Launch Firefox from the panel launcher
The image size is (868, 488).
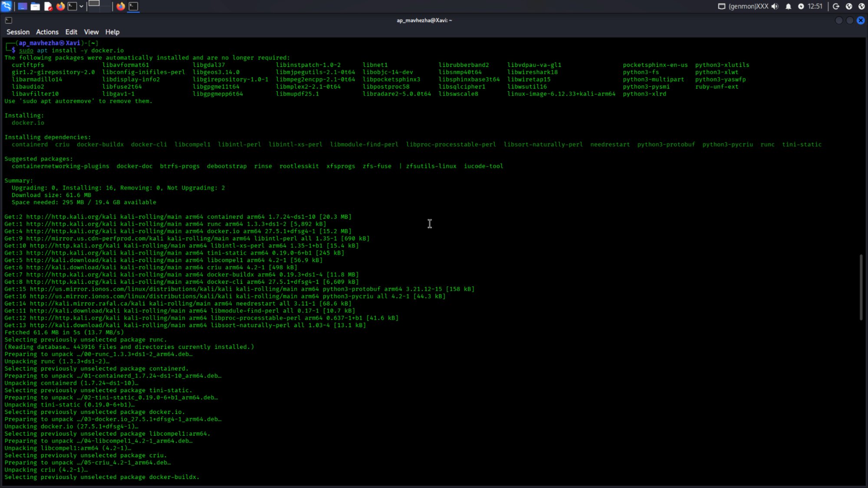click(x=60, y=7)
